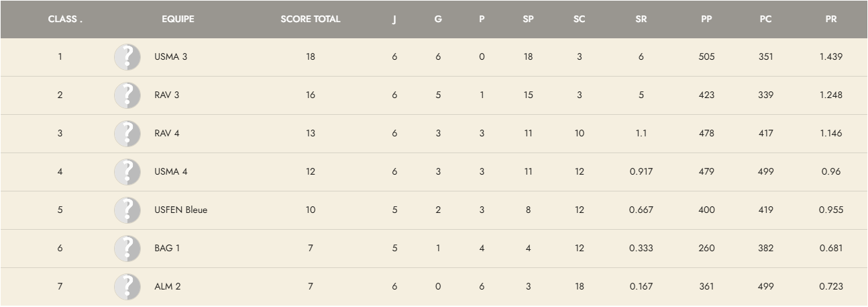Click the 1.439 PR value

pyautogui.click(x=830, y=57)
